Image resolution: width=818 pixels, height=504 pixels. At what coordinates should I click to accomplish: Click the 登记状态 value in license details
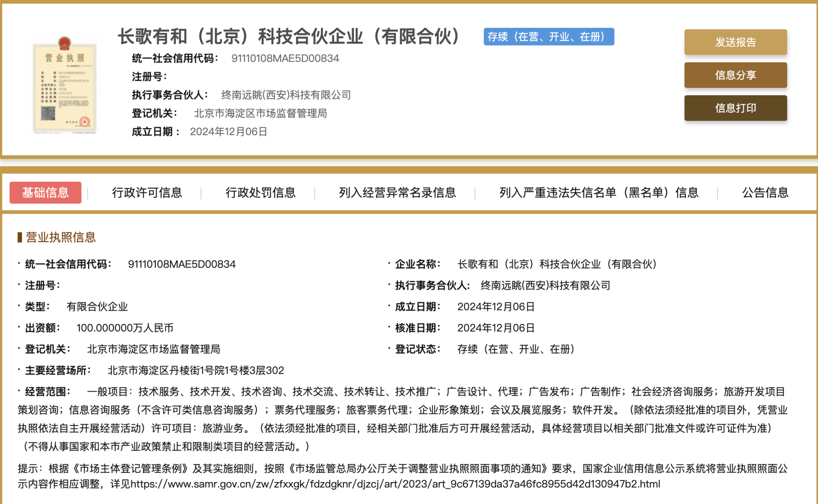[516, 349]
